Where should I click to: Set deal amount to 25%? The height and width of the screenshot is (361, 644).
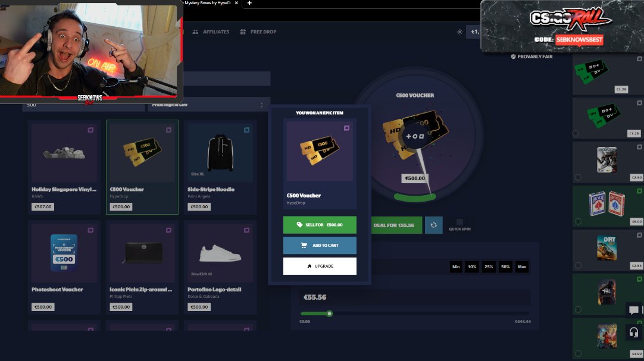pos(489,266)
